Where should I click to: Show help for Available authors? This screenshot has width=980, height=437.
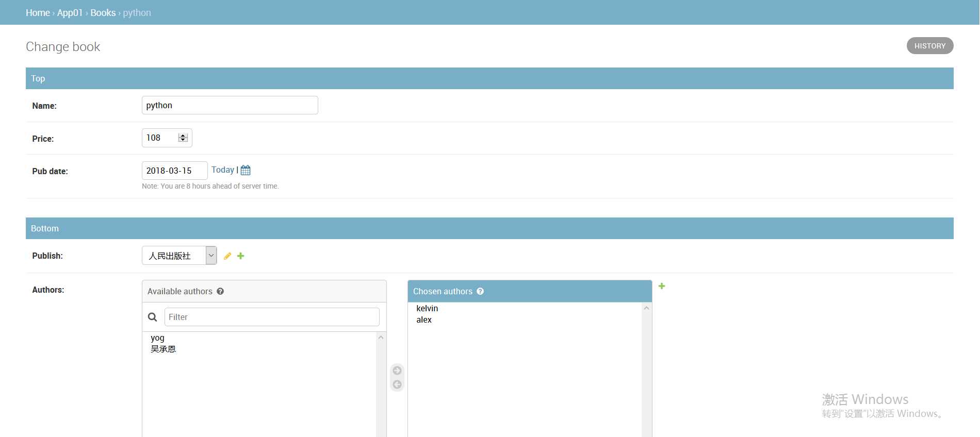click(220, 291)
